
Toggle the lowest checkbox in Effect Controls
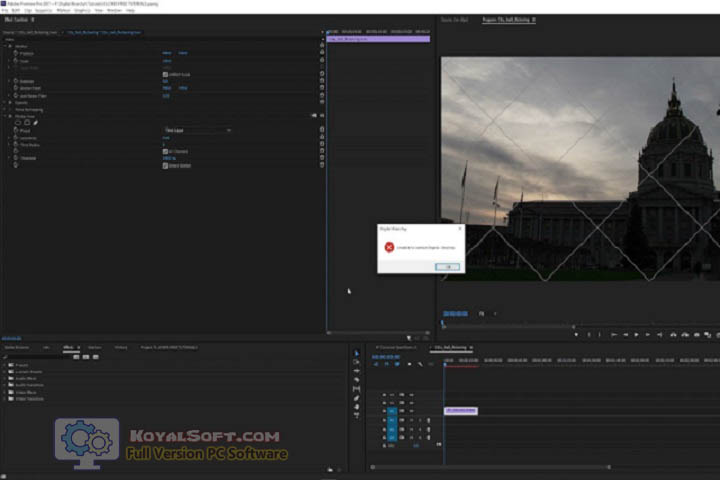pos(165,165)
